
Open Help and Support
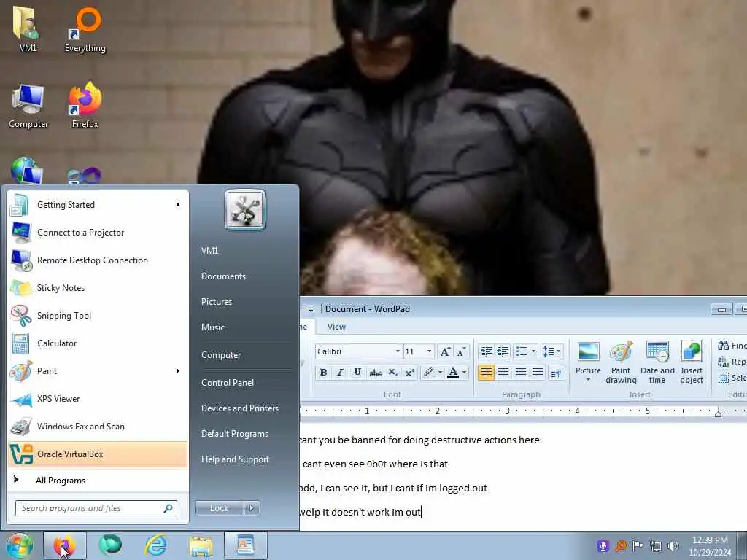click(235, 459)
